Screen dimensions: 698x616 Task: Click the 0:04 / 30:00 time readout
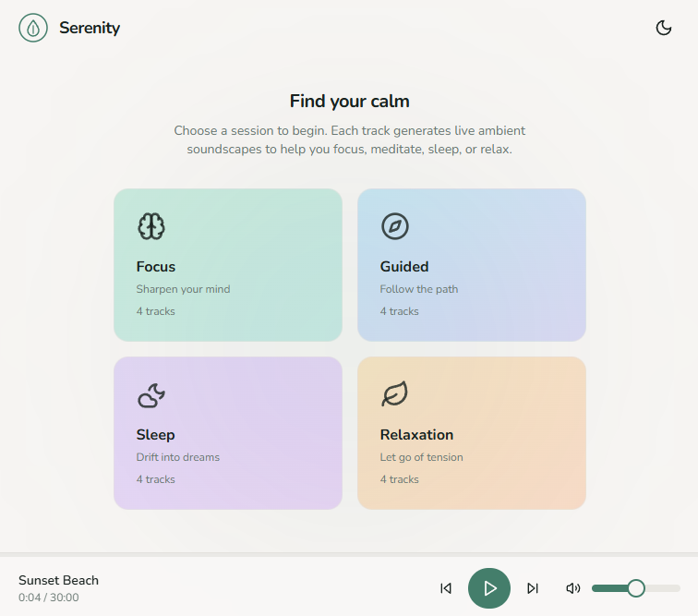point(49,598)
